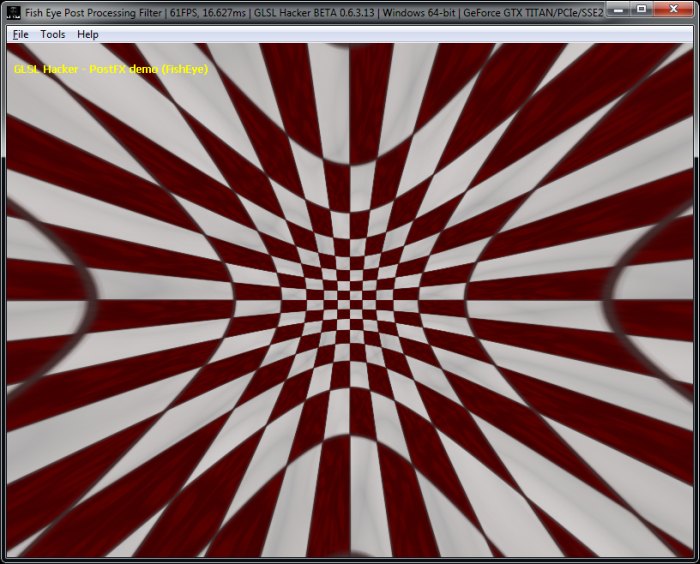Open the Help menu

[88, 34]
